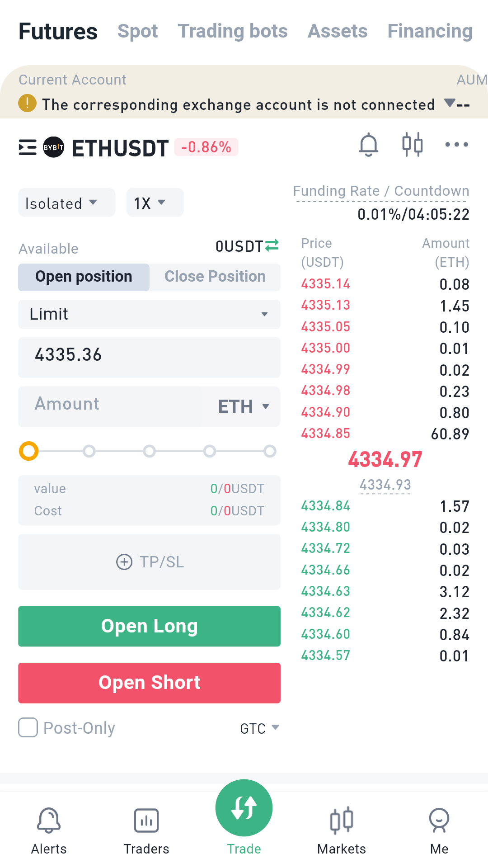Open the three-dots more options menu
The height and width of the screenshot is (868, 488).
click(x=456, y=145)
